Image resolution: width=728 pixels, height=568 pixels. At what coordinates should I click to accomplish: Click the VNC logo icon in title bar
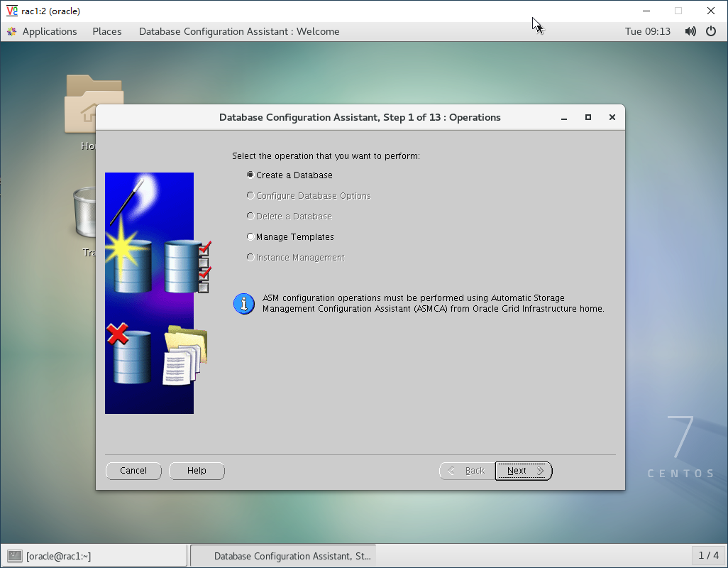click(11, 11)
